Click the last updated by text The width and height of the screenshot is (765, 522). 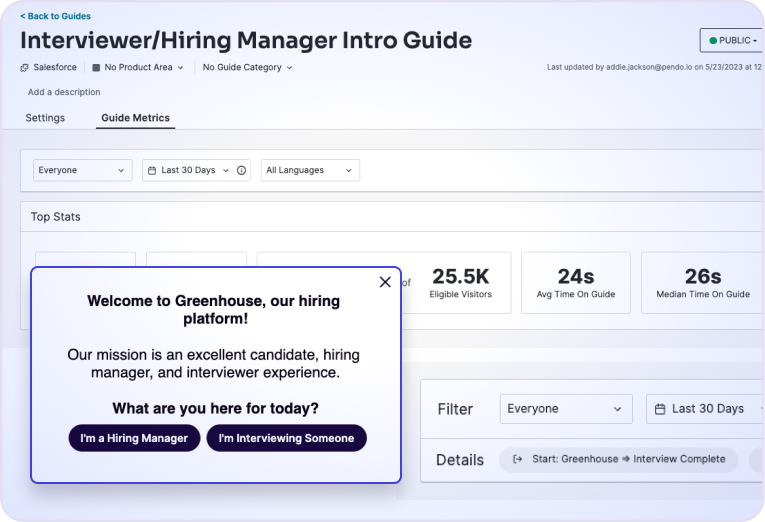pyautogui.click(x=654, y=67)
